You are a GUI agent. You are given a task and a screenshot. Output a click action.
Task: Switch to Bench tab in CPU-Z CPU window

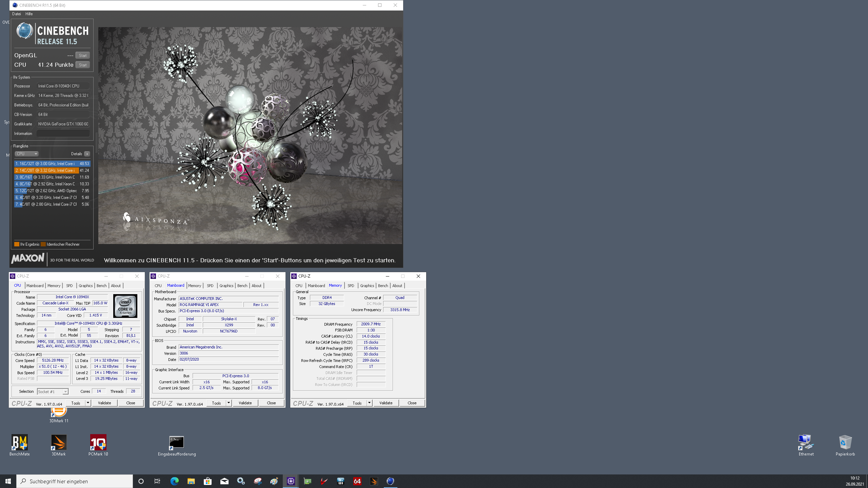click(101, 286)
